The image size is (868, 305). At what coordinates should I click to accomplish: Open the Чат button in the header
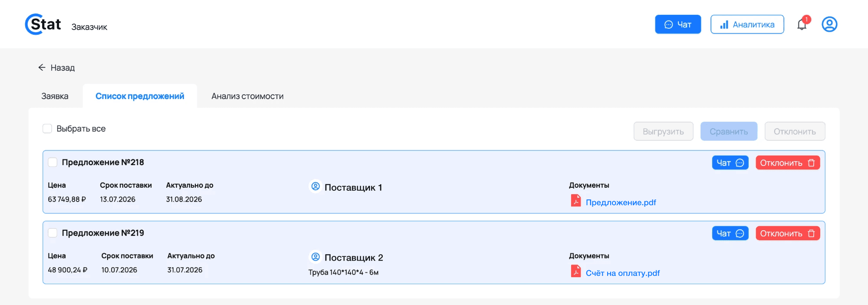[678, 24]
